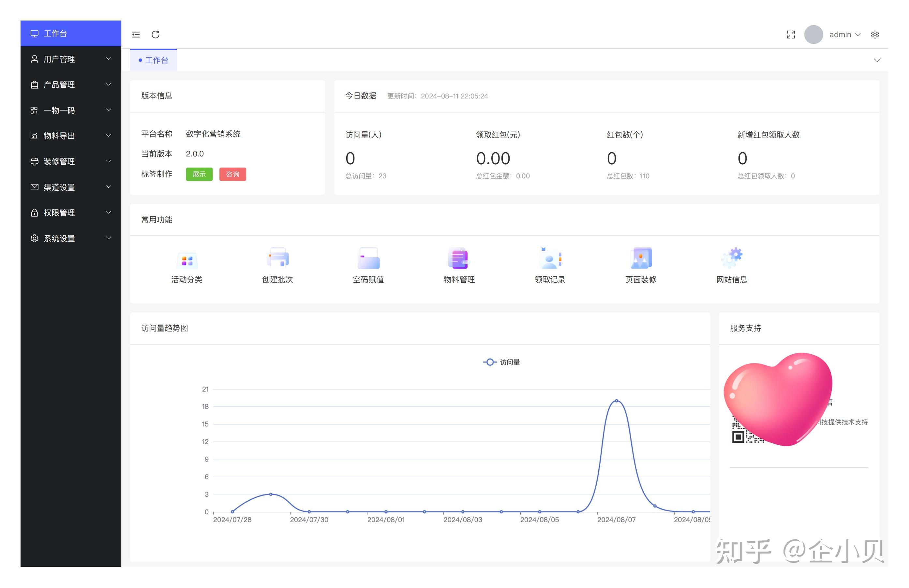Click the 活动分类 label
The width and height of the screenshot is (909, 588).
(187, 279)
